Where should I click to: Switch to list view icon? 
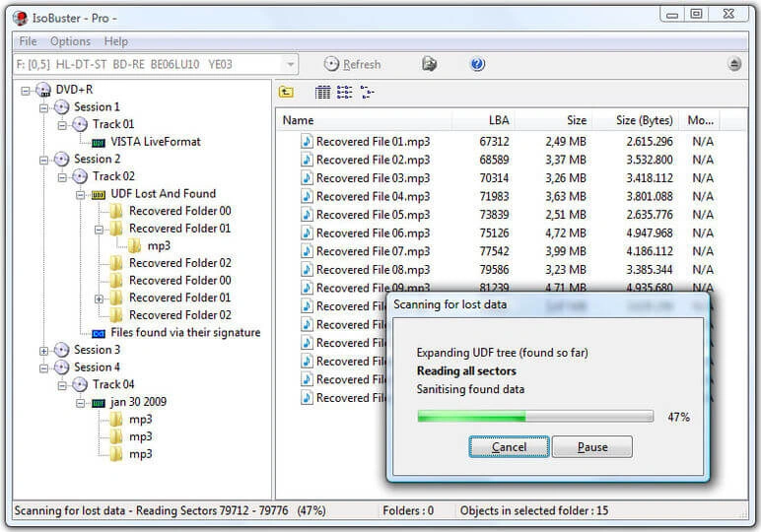(x=345, y=92)
